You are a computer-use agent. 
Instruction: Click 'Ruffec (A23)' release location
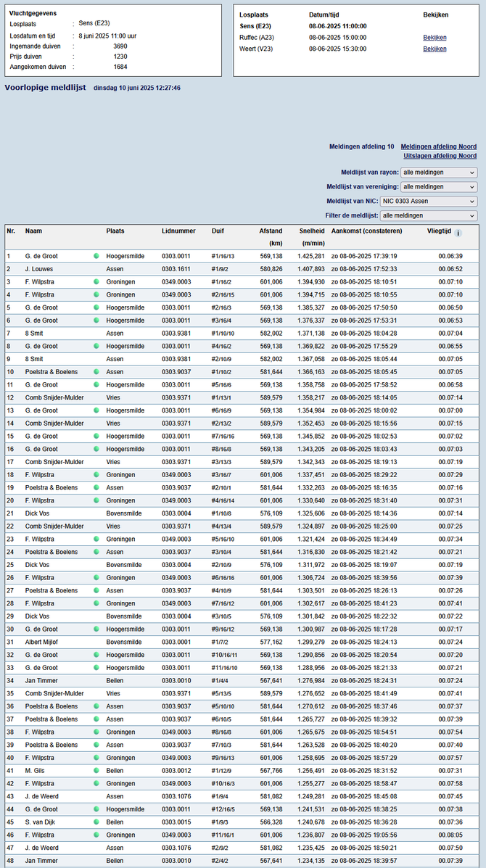tap(258, 38)
